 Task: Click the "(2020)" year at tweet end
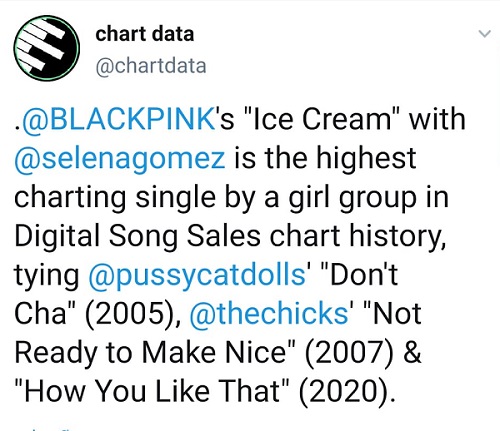(346, 391)
